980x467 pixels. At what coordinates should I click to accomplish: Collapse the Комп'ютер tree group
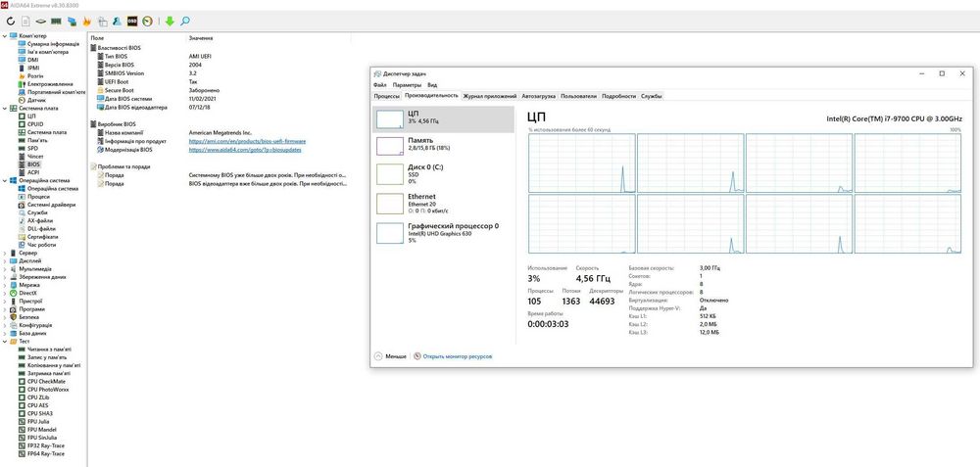(5, 35)
